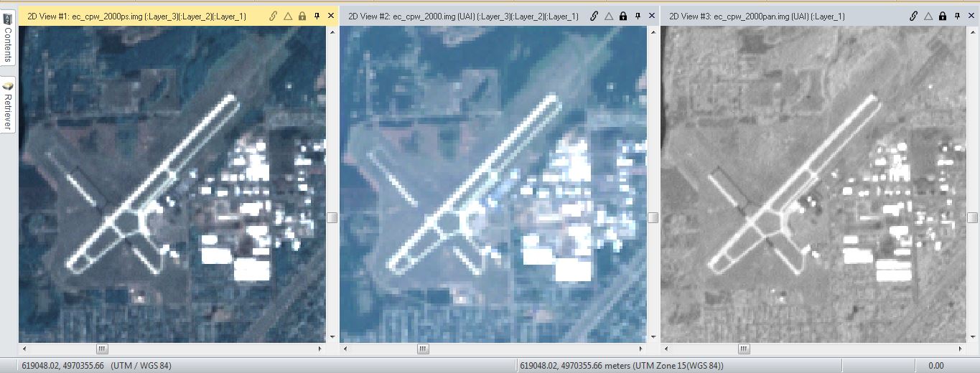Click the pan-sharpened airport image in View #1
980x373 pixels.
tap(172, 184)
